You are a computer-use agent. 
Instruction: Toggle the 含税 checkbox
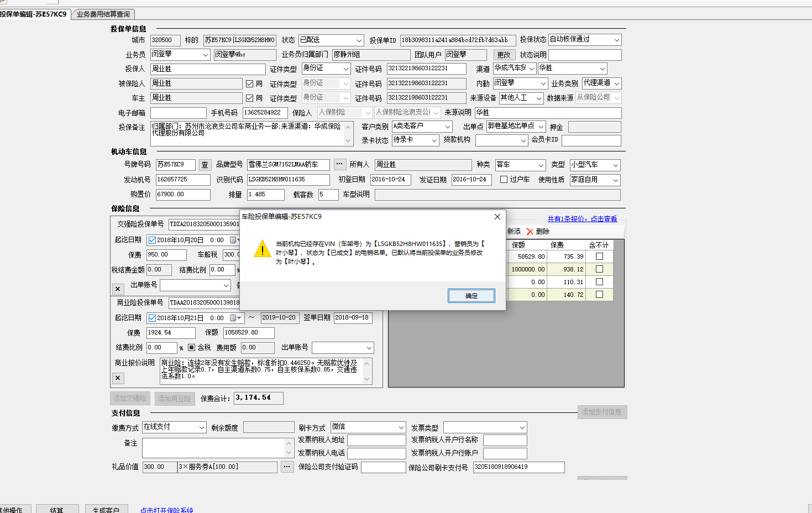point(192,348)
